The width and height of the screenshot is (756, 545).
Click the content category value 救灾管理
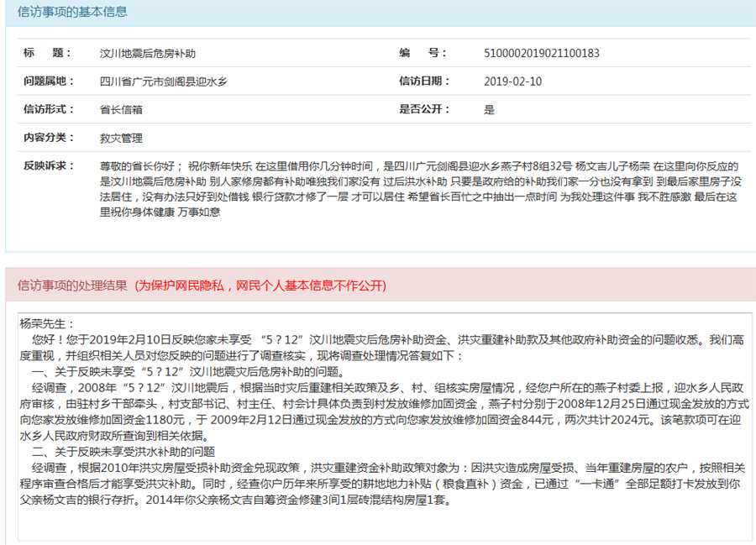[121, 138]
